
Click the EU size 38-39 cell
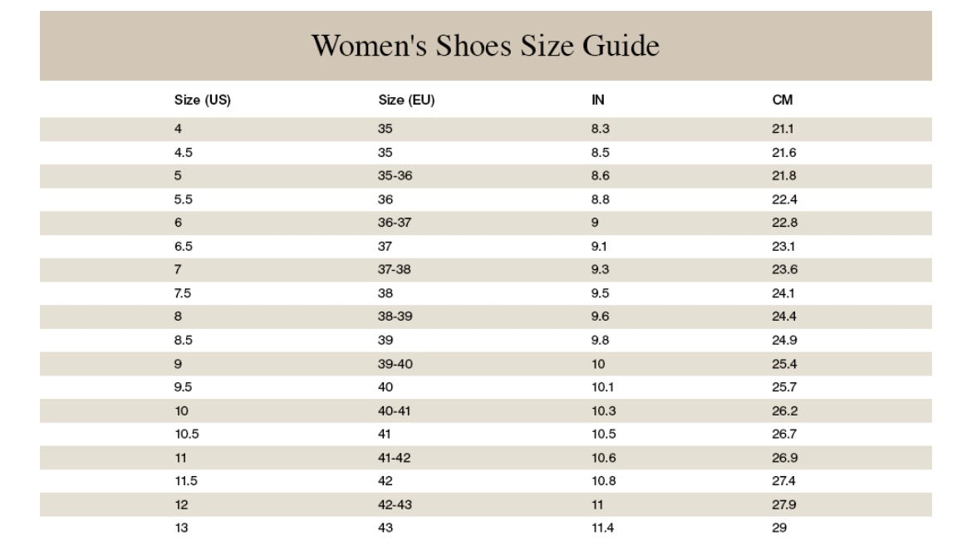(395, 317)
